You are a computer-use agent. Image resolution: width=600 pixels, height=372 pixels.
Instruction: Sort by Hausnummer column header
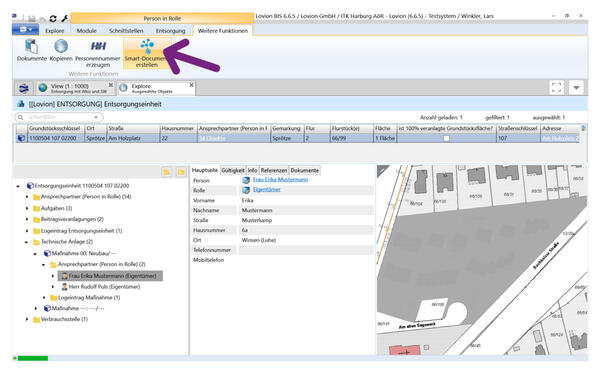178,128
